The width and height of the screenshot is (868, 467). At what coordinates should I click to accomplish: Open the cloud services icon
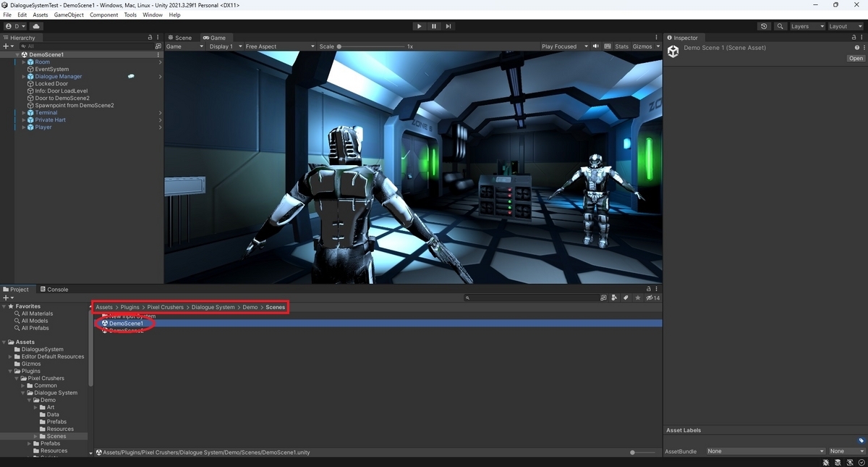[36, 26]
